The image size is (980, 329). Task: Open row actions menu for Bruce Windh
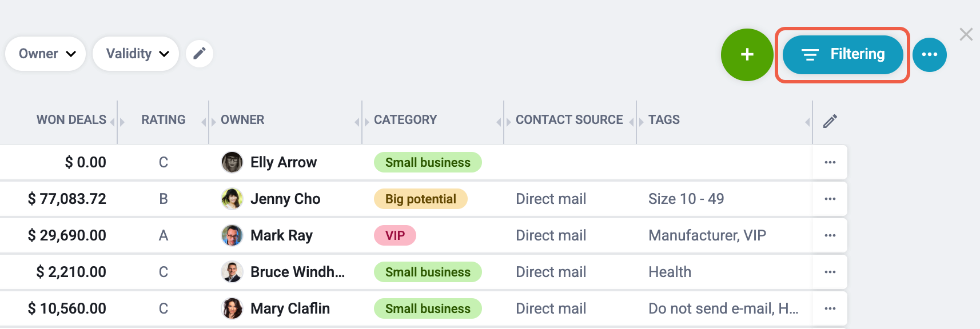[830, 272]
